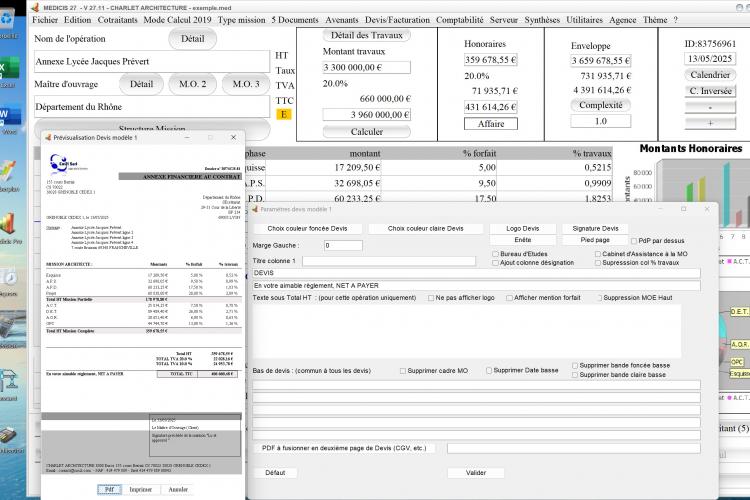This screenshot has width=750, height=500.
Task: Enable Ajout colonne désignation checkbox
Action: coord(496,263)
